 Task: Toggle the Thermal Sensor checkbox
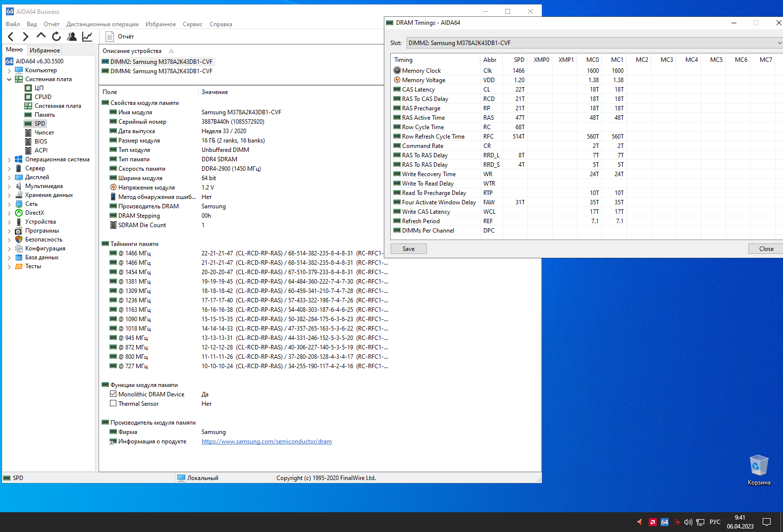tap(113, 404)
